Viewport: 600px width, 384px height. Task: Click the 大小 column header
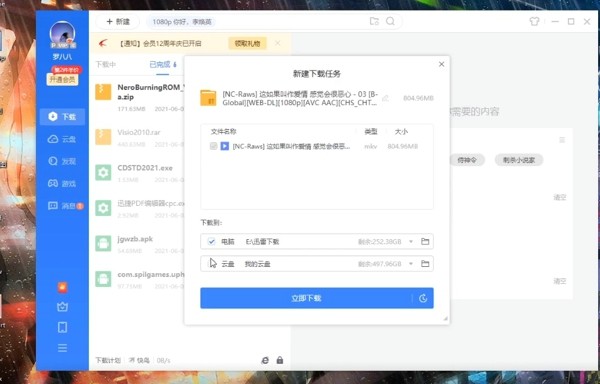401,132
